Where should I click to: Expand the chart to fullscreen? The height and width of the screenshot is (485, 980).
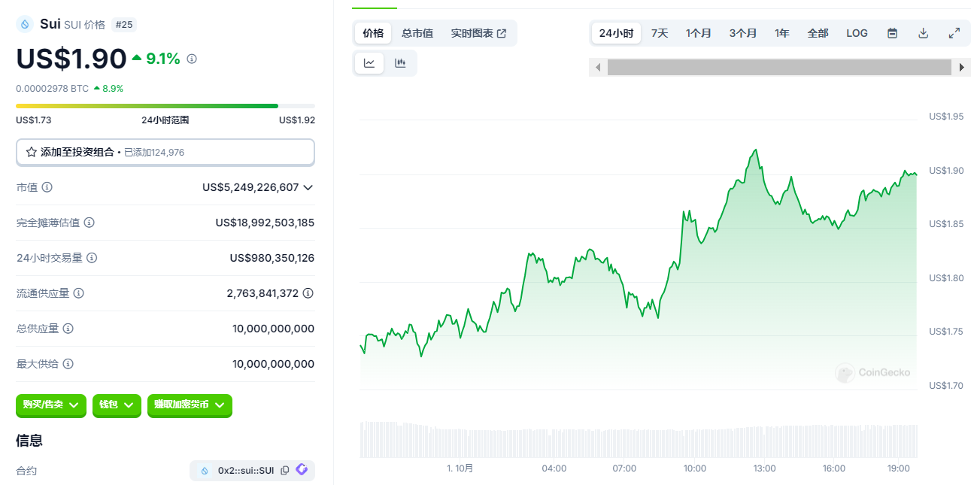954,33
